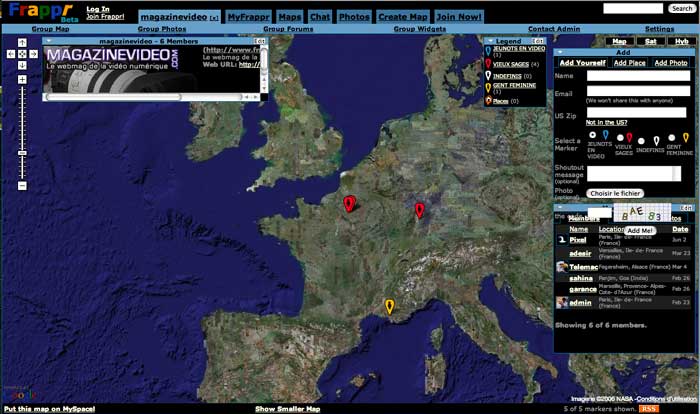Open the Chat tab
This screenshot has width=700, height=414.
pos(320,17)
